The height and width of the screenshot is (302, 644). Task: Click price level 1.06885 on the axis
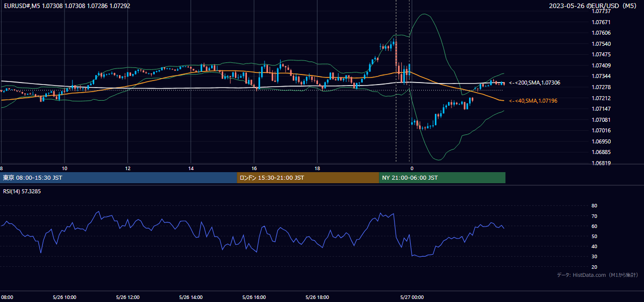601,152
